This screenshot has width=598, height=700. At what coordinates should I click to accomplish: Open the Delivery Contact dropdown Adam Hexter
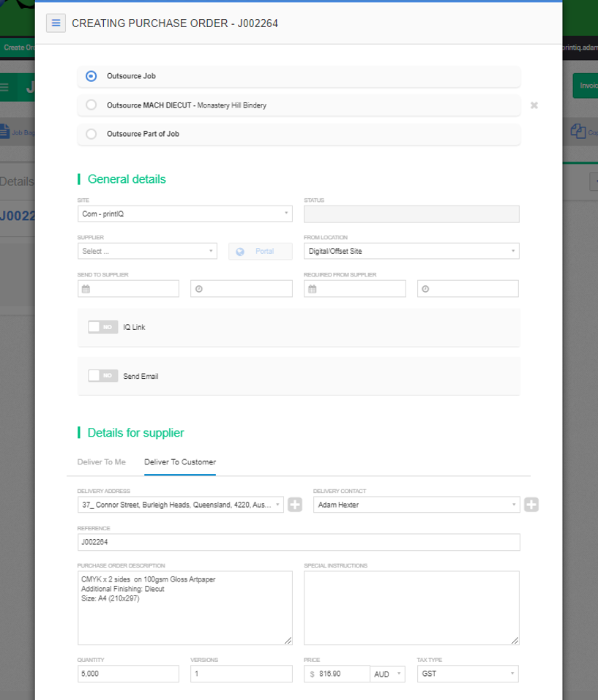[416, 505]
